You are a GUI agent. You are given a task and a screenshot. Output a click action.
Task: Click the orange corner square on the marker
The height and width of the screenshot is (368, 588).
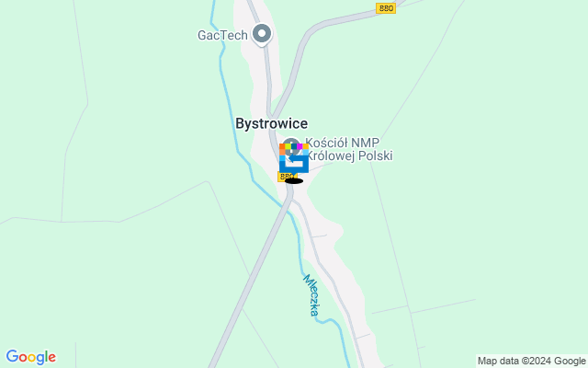[x=282, y=146]
